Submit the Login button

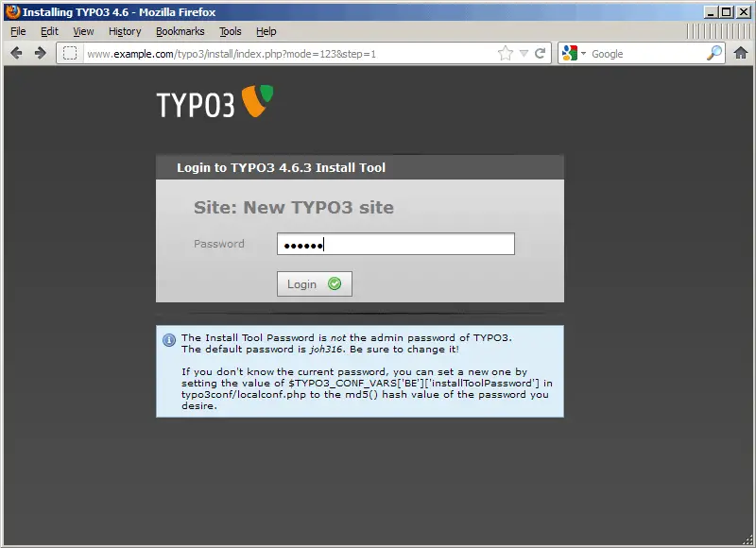pos(315,283)
